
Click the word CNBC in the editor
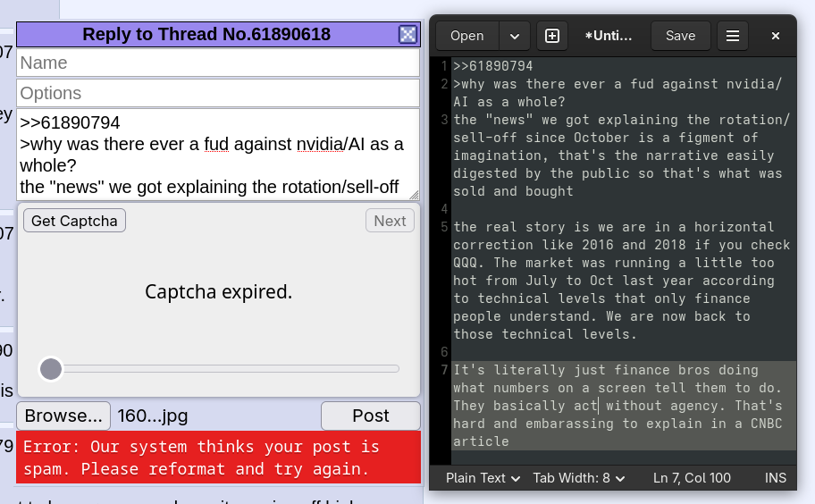(x=766, y=424)
